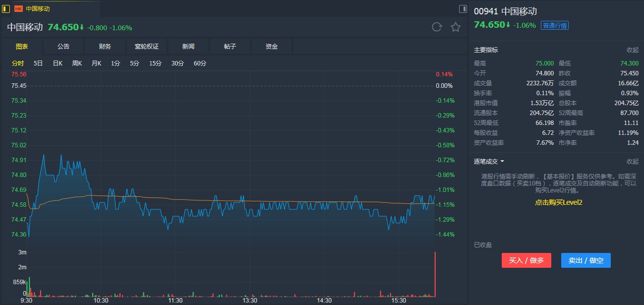Select the 5日 chart period
Screen dimensions: 644x305
coord(38,63)
